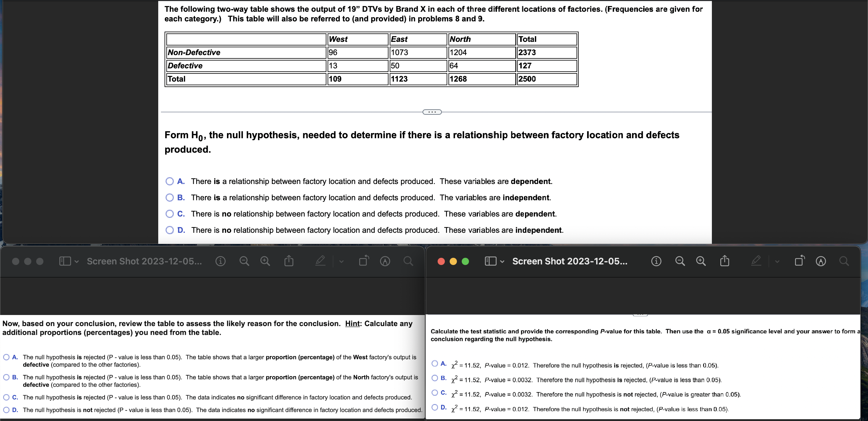Image resolution: width=868 pixels, height=421 pixels.
Task: Open markup toolbar in right Preview window
Action: pos(820,261)
